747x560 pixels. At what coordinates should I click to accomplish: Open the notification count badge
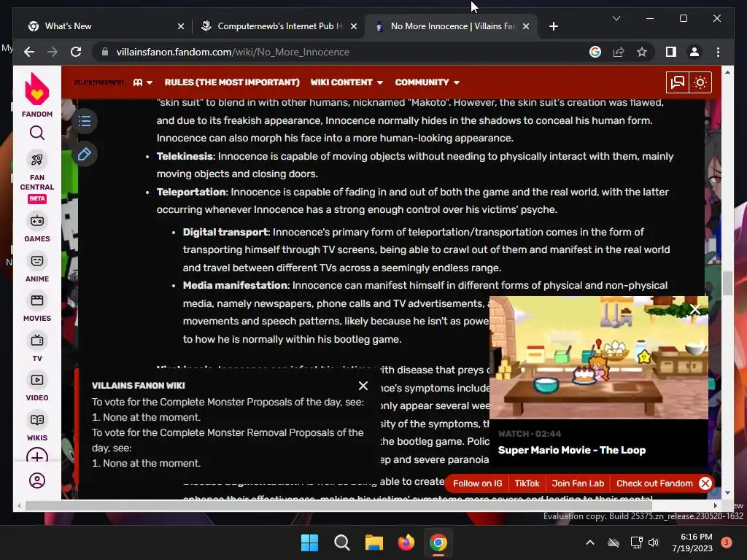click(726, 542)
